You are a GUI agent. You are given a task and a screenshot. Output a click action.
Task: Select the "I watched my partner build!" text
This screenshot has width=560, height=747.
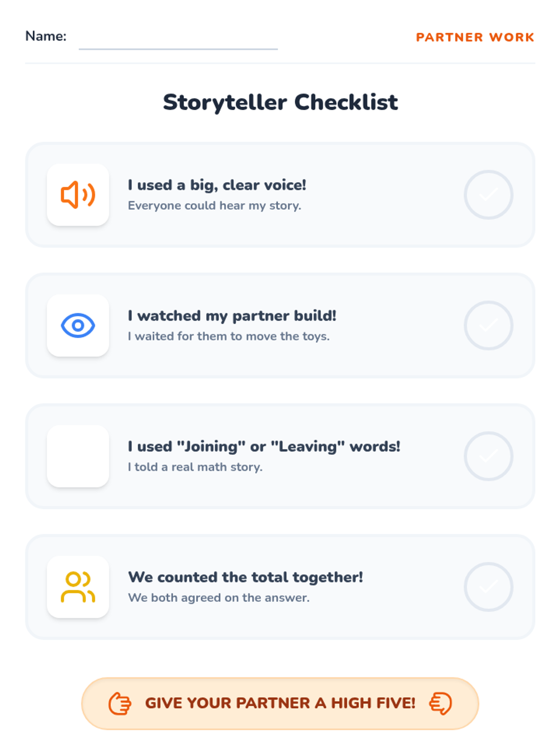[232, 316]
